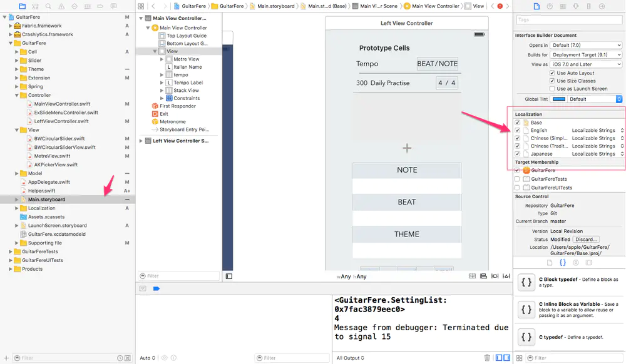Uncheck English localization
Viewport: 626px width, 364px height.
(x=518, y=130)
